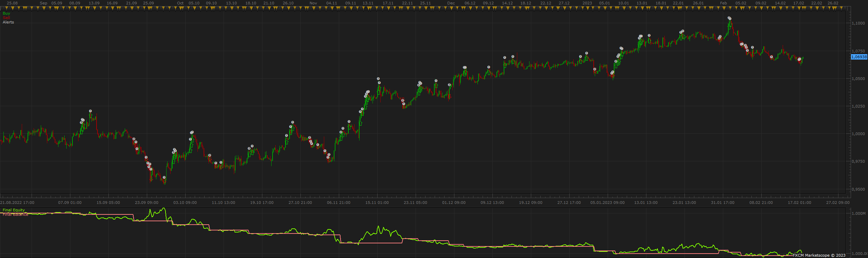Click the 0,9500 price axis label
Screen dimensions: 868x258
point(858,189)
